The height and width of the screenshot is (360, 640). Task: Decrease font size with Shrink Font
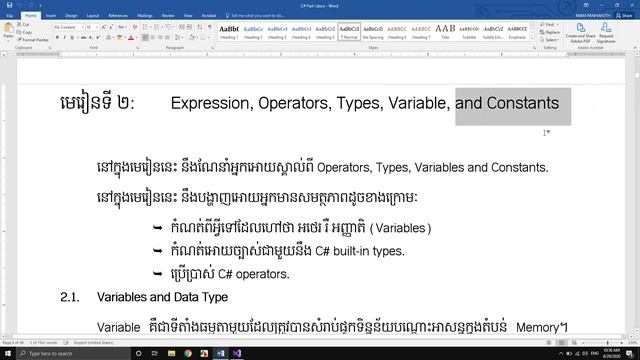111,27
